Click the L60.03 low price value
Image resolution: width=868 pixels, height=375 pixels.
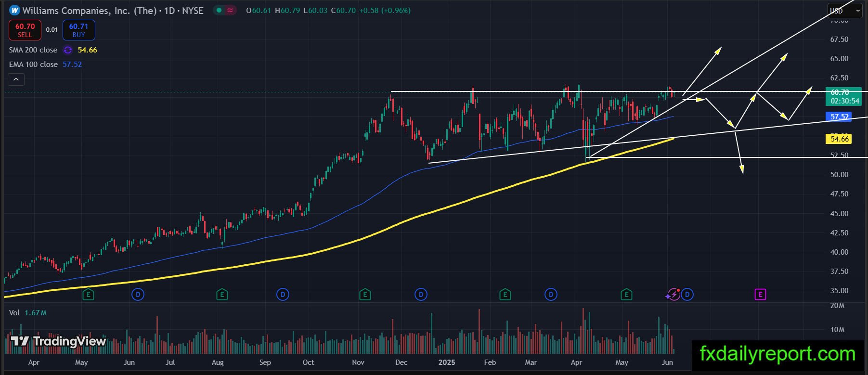[315, 11]
